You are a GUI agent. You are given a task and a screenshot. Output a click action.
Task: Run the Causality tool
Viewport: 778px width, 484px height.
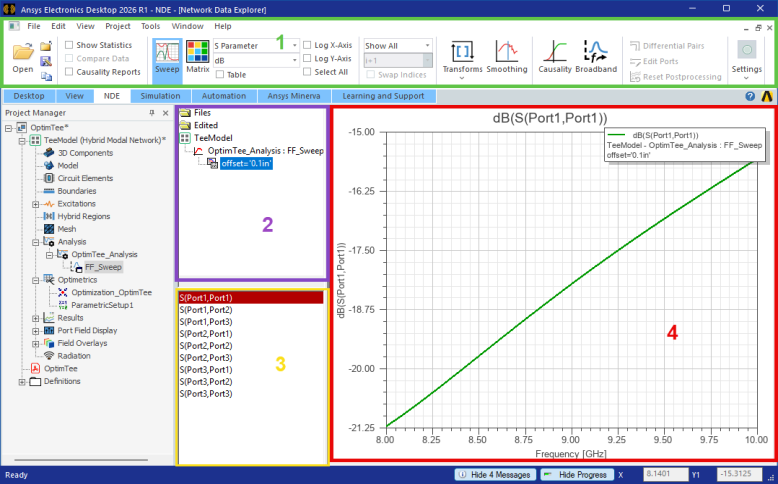tap(555, 57)
